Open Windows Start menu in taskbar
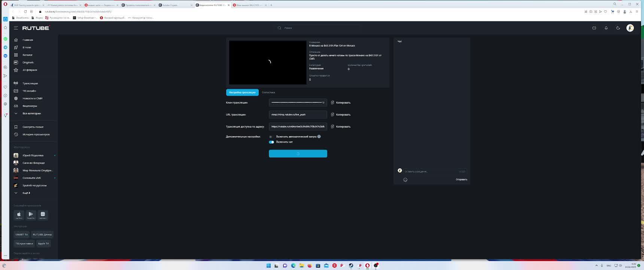 click(x=268, y=265)
